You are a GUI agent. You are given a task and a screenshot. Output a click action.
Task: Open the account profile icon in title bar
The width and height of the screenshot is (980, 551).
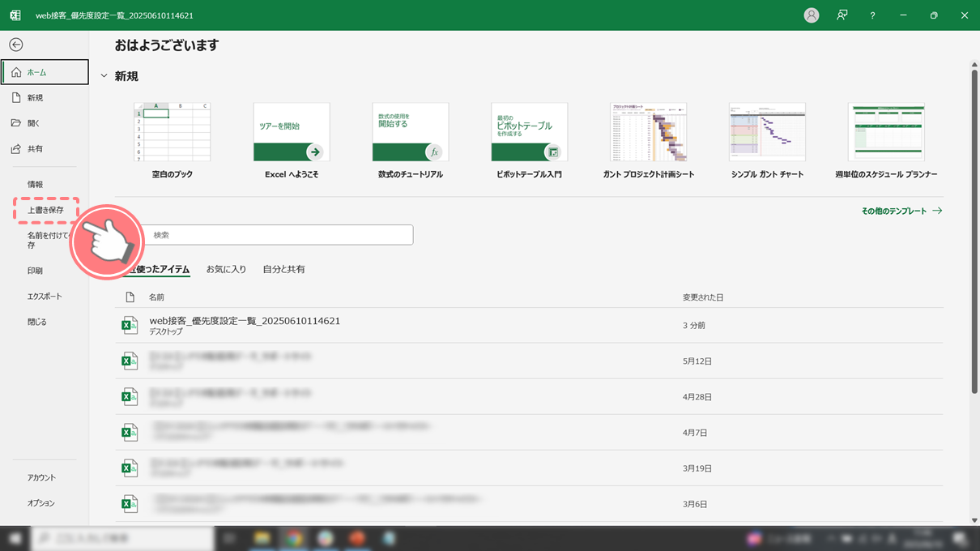pyautogui.click(x=811, y=15)
